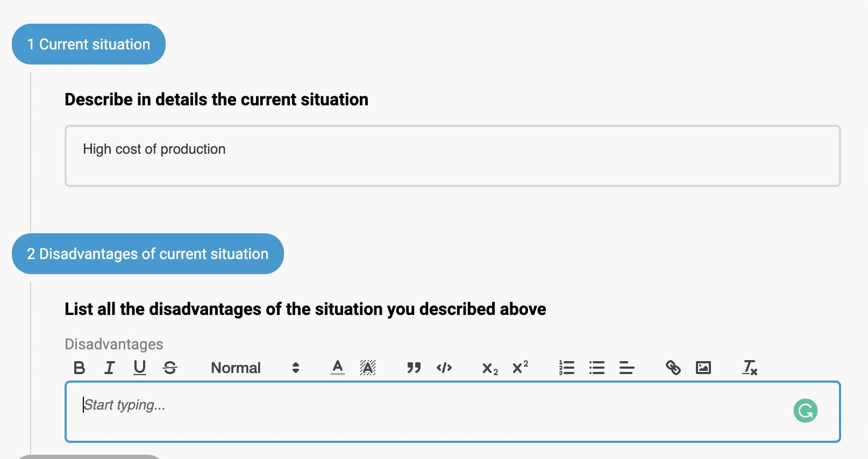Viewport: 868px width, 459px height.
Task: Open the text alignment options
Action: click(x=627, y=368)
